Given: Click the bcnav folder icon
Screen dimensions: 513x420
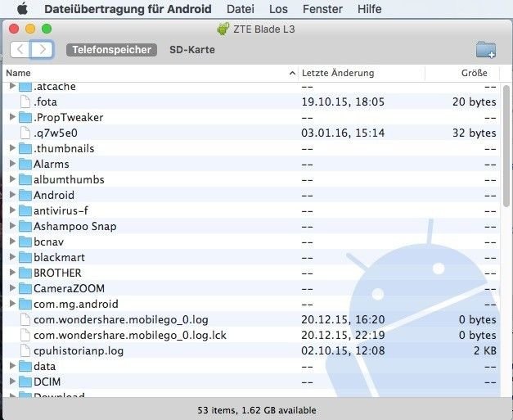Looking at the screenshot, I should pyautogui.click(x=25, y=242).
